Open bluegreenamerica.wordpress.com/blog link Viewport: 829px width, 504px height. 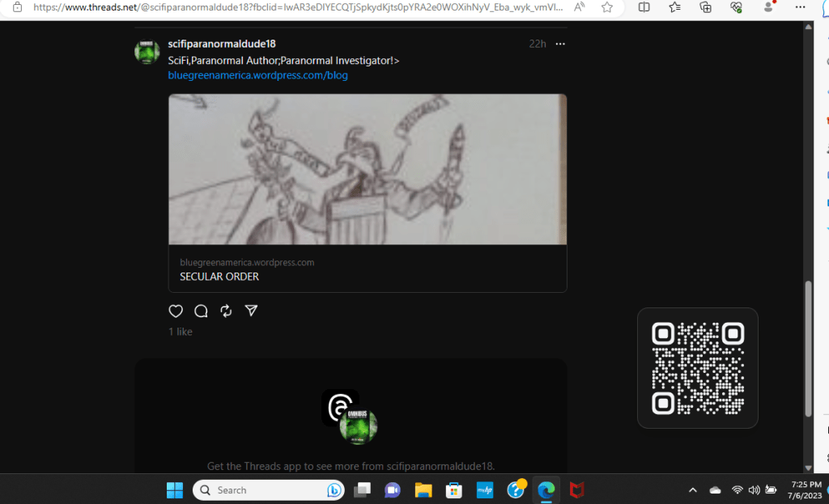pyautogui.click(x=257, y=75)
